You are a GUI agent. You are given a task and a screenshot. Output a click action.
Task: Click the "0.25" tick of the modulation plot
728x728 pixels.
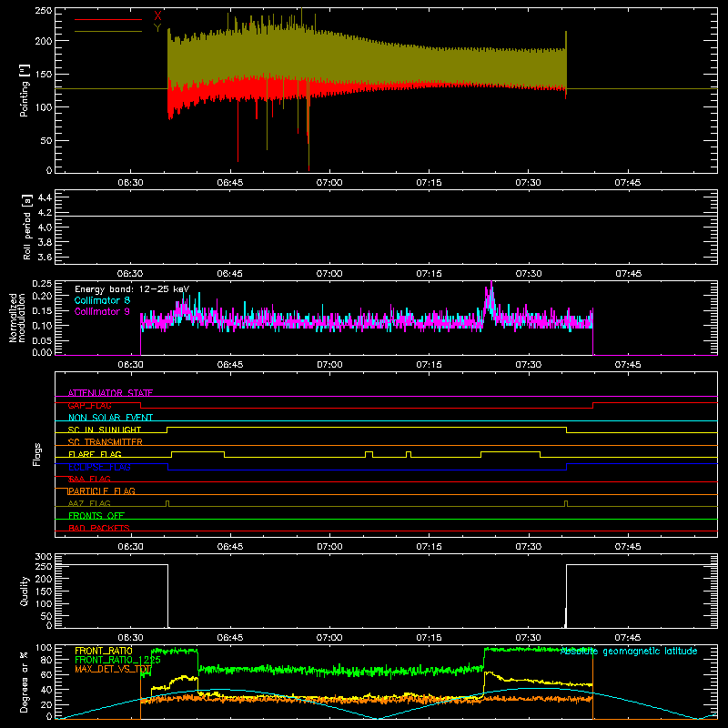click(42, 284)
